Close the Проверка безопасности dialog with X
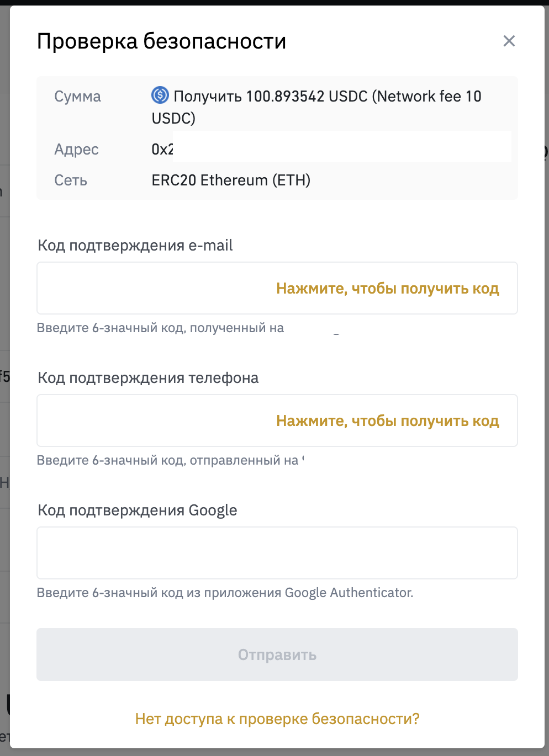The height and width of the screenshot is (756, 549). coord(509,41)
